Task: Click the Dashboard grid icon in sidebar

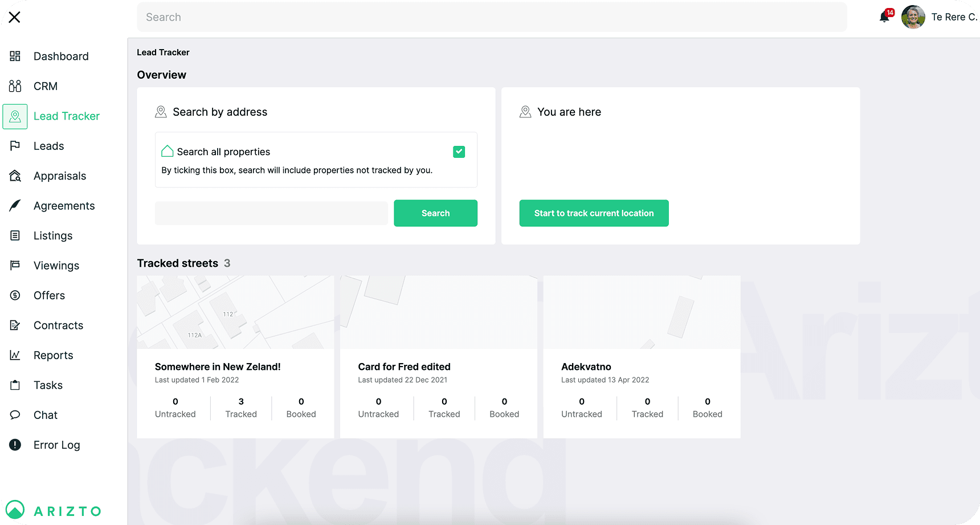Action: tap(15, 56)
